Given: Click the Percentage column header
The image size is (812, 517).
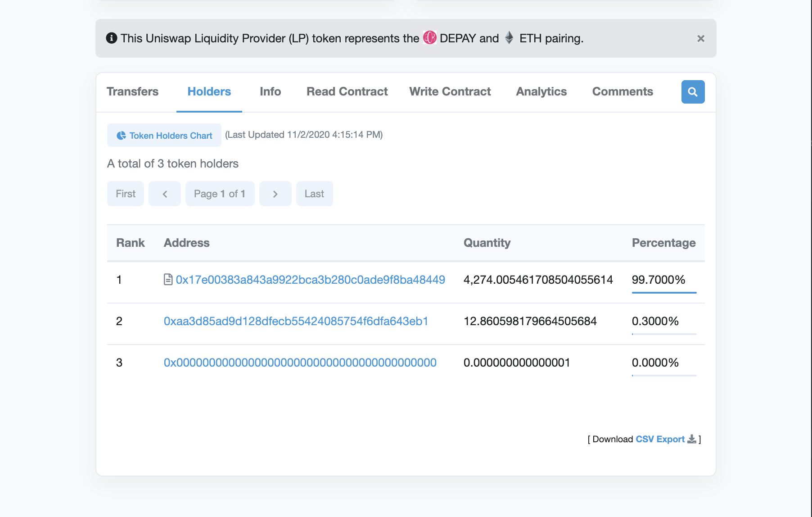Looking at the screenshot, I should [663, 243].
